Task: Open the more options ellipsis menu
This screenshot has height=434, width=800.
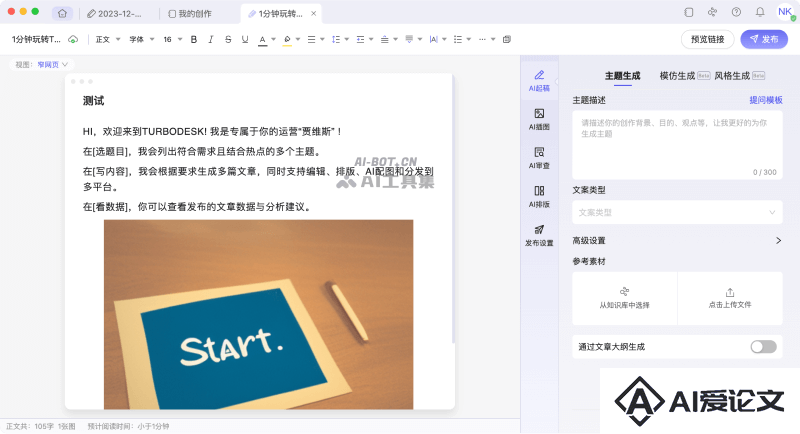Action: pyautogui.click(x=482, y=39)
